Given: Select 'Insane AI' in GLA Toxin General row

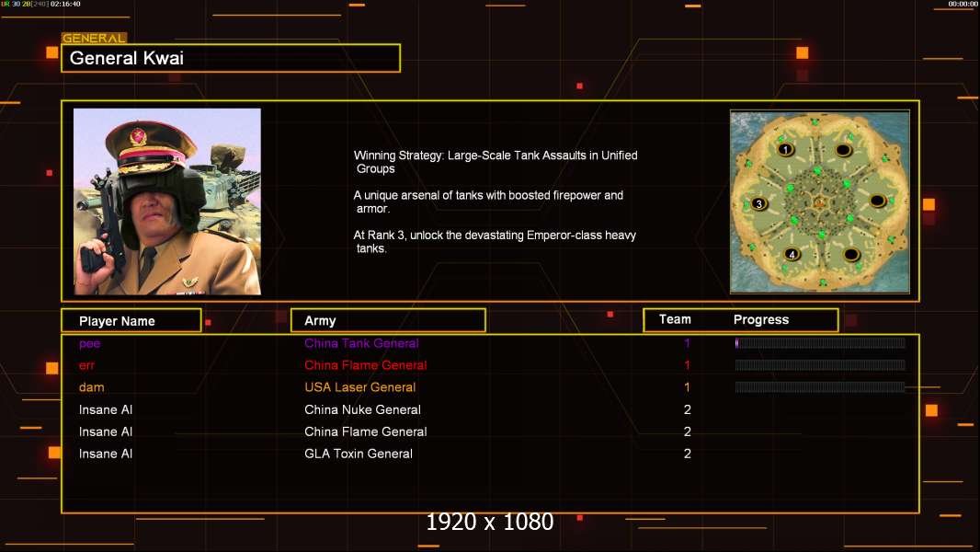Looking at the screenshot, I should coord(106,454).
